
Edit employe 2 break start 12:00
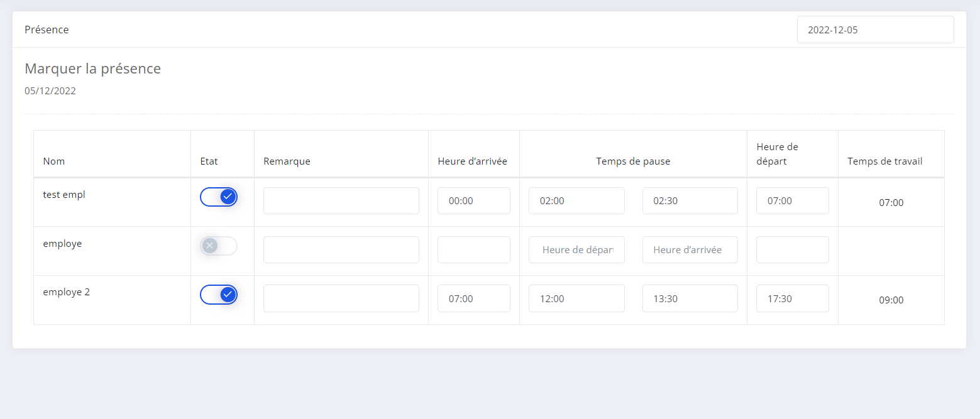coord(576,298)
